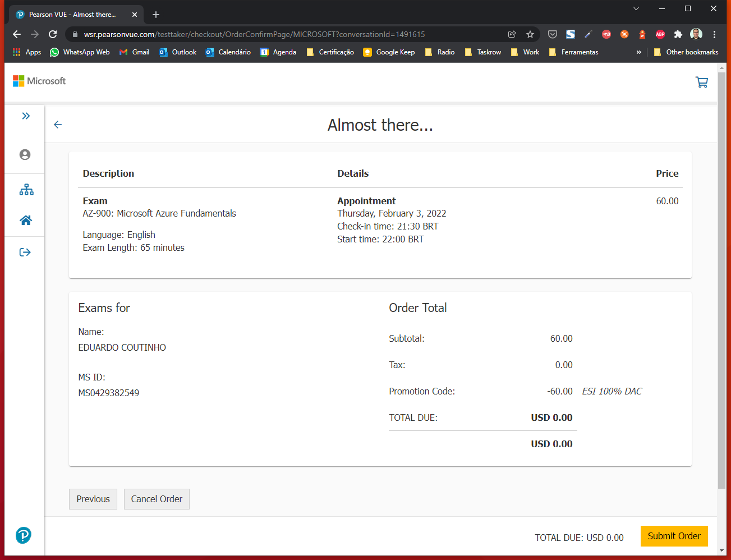Show more bookmarks chevron
This screenshot has height=560, width=731.
[x=638, y=52]
